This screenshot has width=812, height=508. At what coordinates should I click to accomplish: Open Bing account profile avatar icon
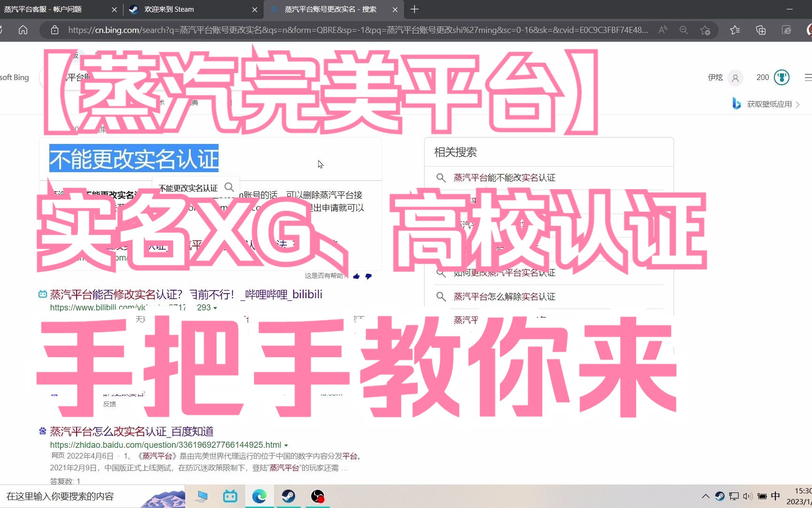(735, 78)
